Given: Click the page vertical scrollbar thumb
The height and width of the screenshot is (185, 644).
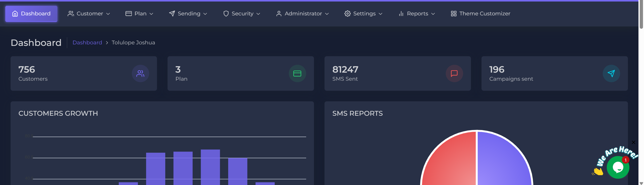Looking at the screenshot, I should click(x=641, y=15).
